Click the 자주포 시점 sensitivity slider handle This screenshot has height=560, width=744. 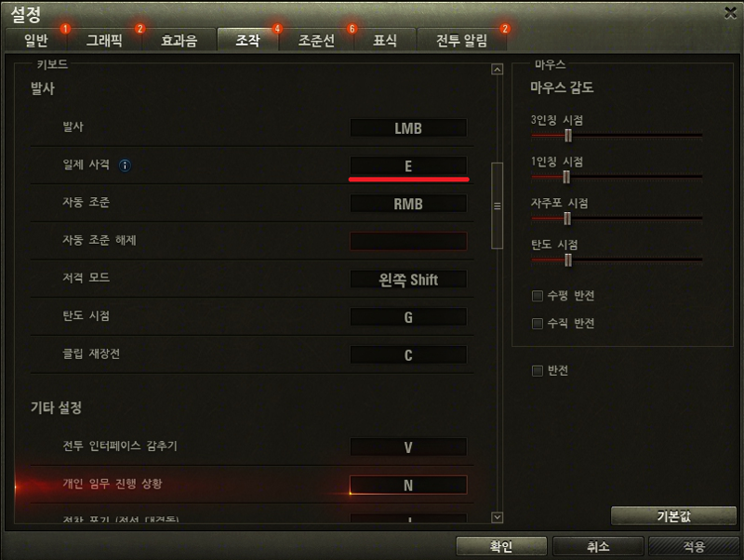coord(567,219)
